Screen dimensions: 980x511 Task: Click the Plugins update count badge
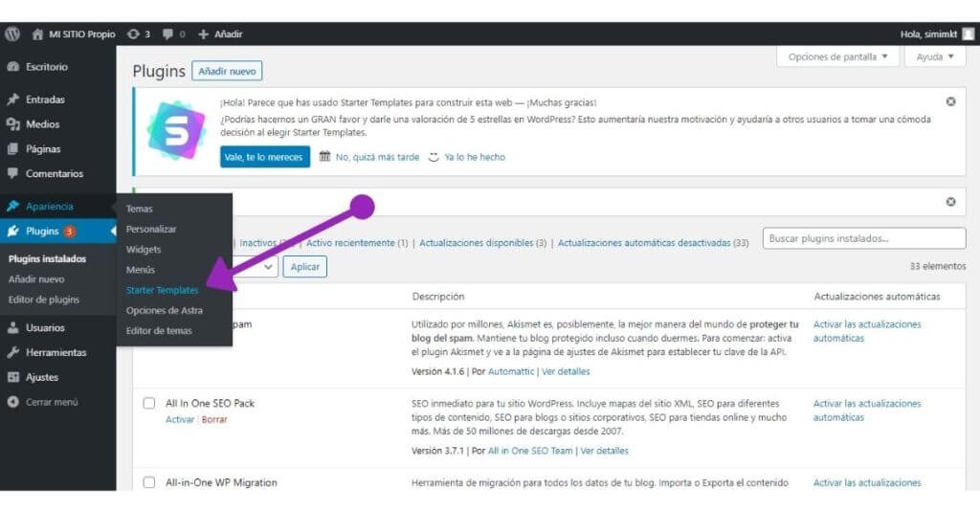click(x=69, y=232)
